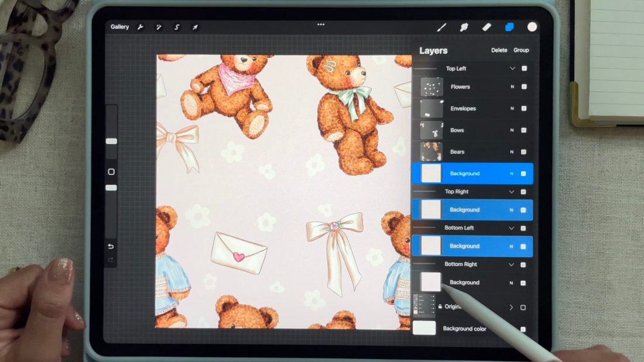The height and width of the screenshot is (362, 644).
Task: Tap the Group button in Layers
Action: [521, 50]
